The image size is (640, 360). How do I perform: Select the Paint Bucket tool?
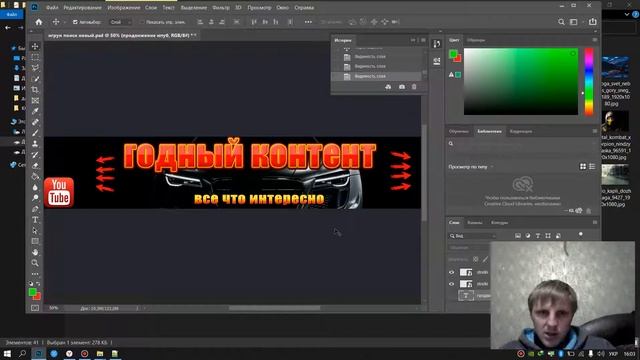(35, 176)
